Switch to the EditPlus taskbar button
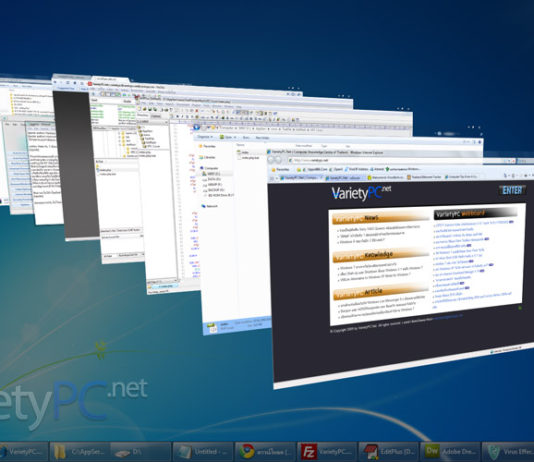The height and width of the screenshot is (462, 534). point(389,452)
